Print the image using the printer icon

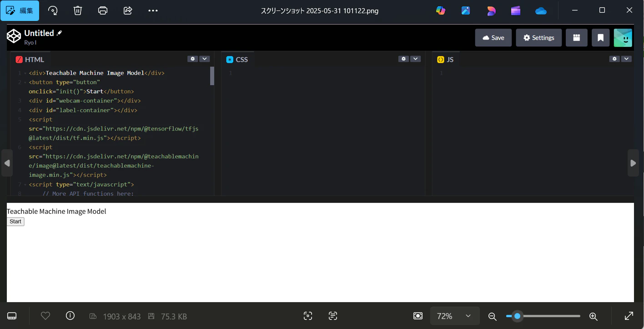(x=103, y=10)
